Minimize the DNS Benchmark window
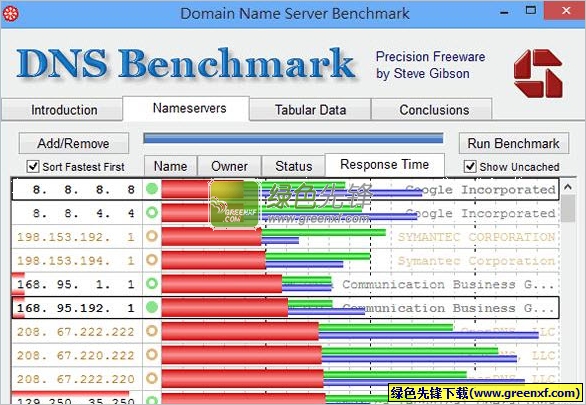The image size is (586, 405). point(504,12)
